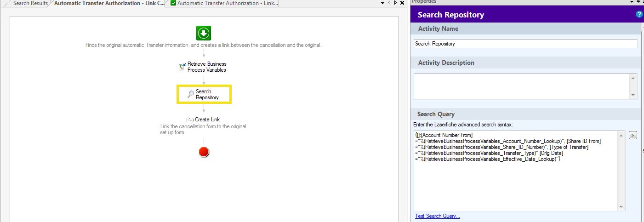644x222 pixels.
Task: Select the Create Link activity icon
Action: 190,120
